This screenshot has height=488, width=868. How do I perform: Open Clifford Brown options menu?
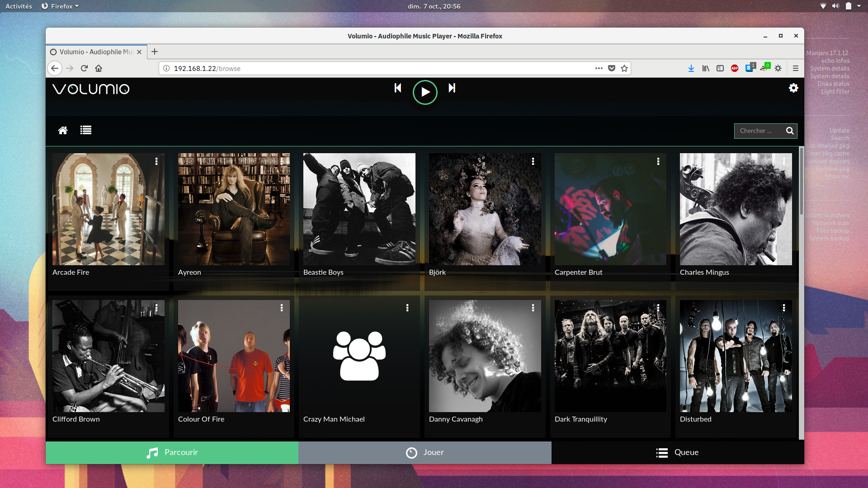(x=156, y=308)
